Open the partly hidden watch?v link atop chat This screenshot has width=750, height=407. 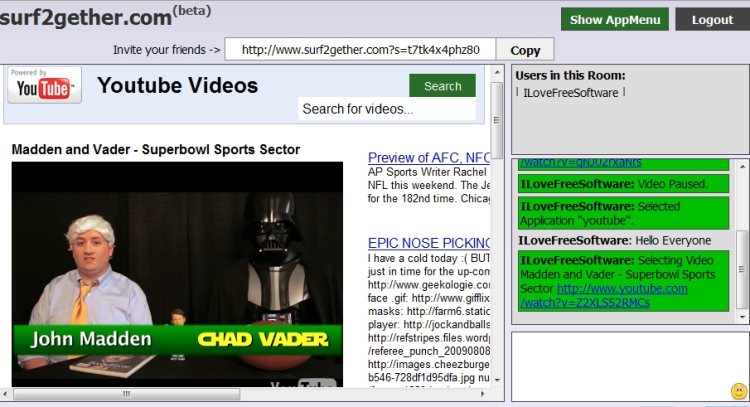click(581, 162)
